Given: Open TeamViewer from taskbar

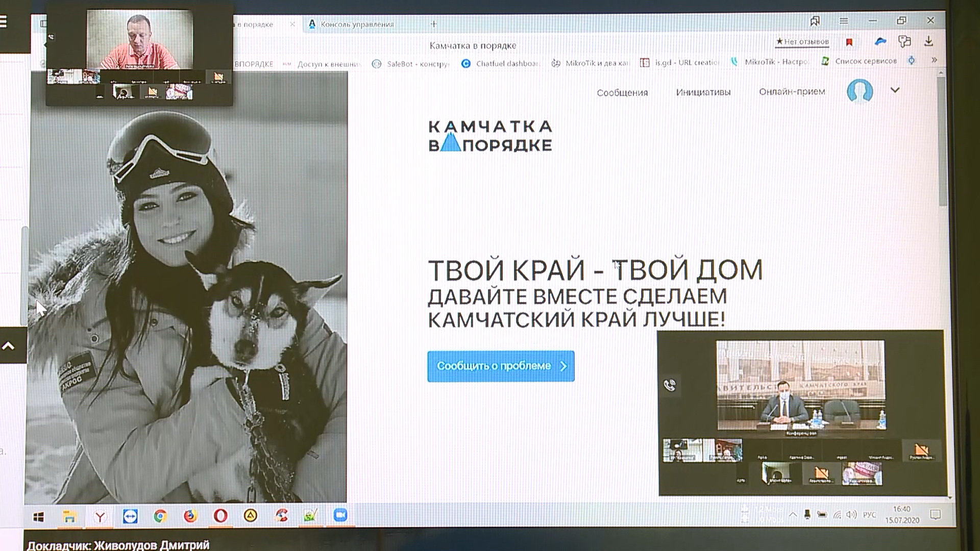Looking at the screenshot, I should click(x=130, y=516).
